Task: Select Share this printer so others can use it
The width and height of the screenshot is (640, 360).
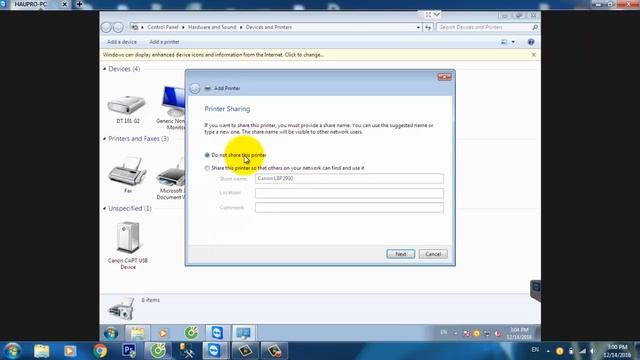Action: tap(284, 168)
